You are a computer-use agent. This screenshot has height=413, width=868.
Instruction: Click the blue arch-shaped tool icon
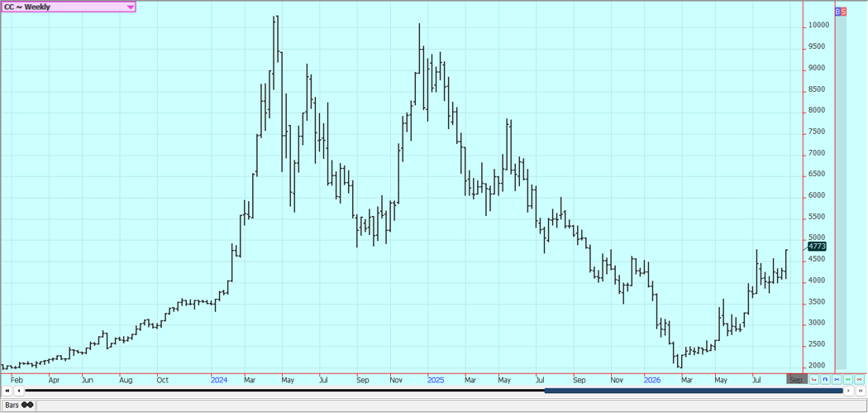pos(825,380)
